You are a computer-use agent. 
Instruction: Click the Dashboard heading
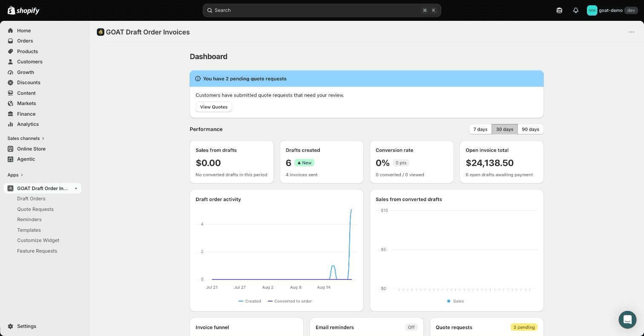(x=209, y=57)
